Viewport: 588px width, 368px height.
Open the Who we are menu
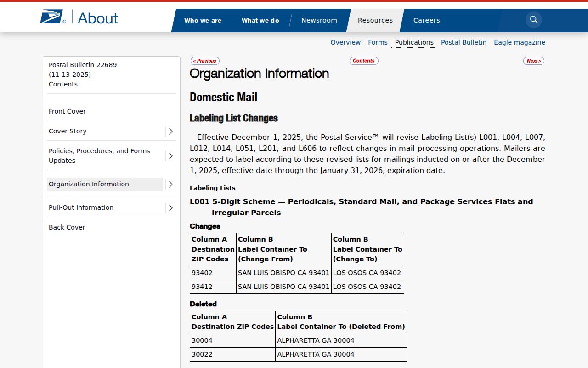coord(203,20)
